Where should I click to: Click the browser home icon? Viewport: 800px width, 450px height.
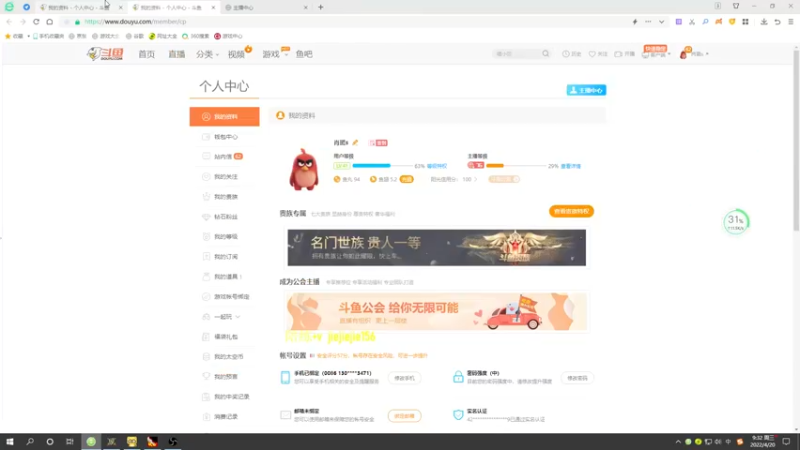click(x=49, y=22)
